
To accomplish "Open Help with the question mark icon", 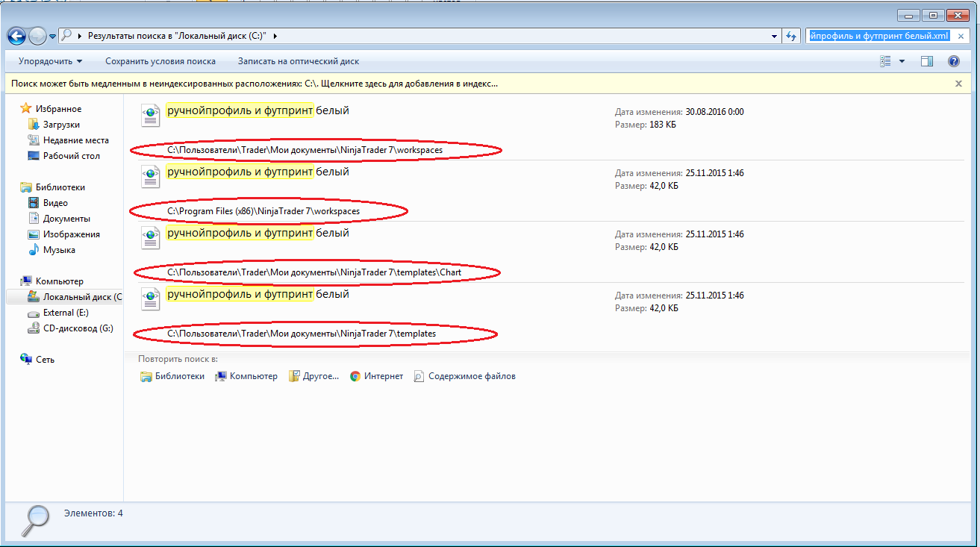I will pyautogui.click(x=953, y=61).
